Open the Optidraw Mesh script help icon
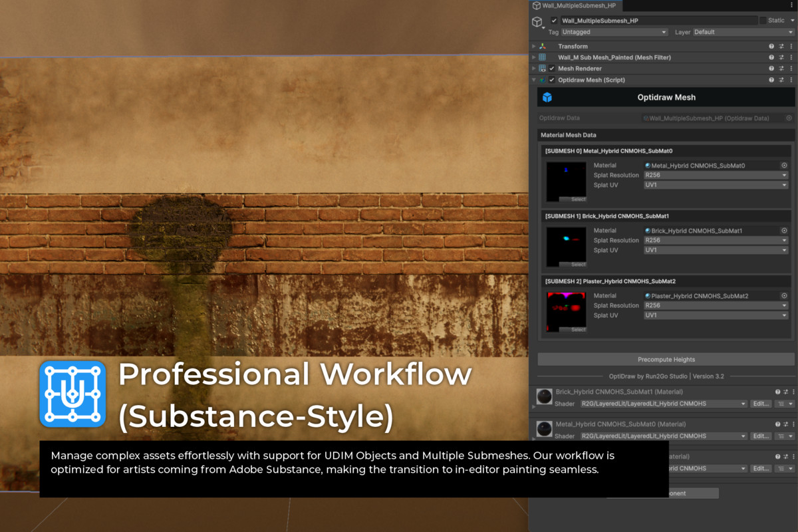798x532 pixels. pyautogui.click(x=771, y=80)
